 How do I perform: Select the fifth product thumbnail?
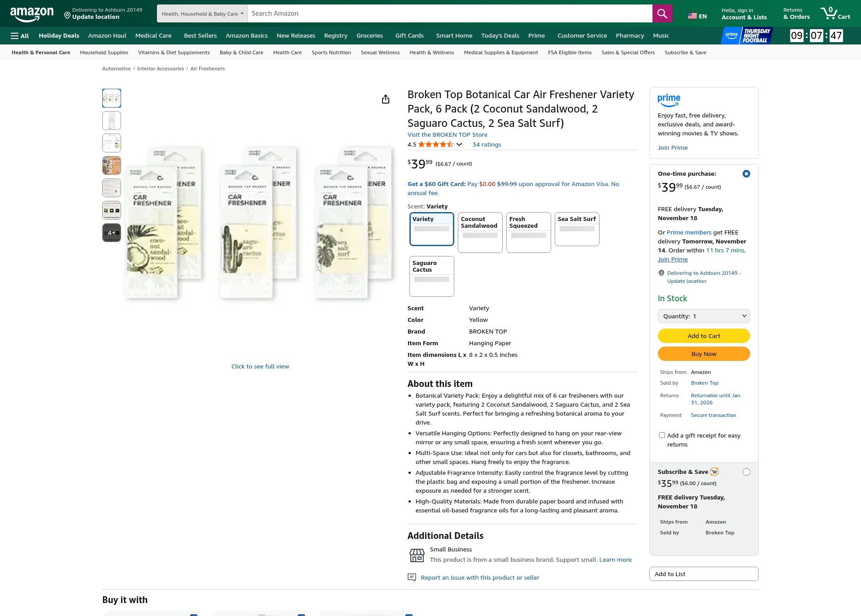(112, 188)
